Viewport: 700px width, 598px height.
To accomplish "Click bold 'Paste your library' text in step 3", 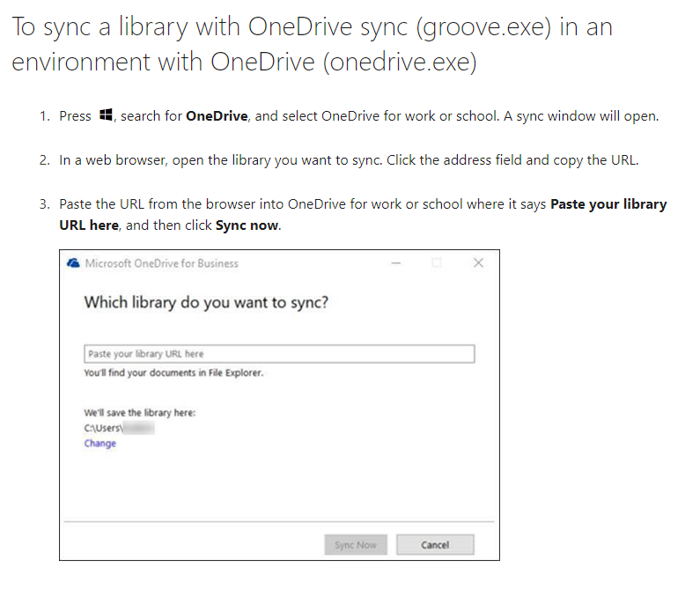I will [608, 204].
